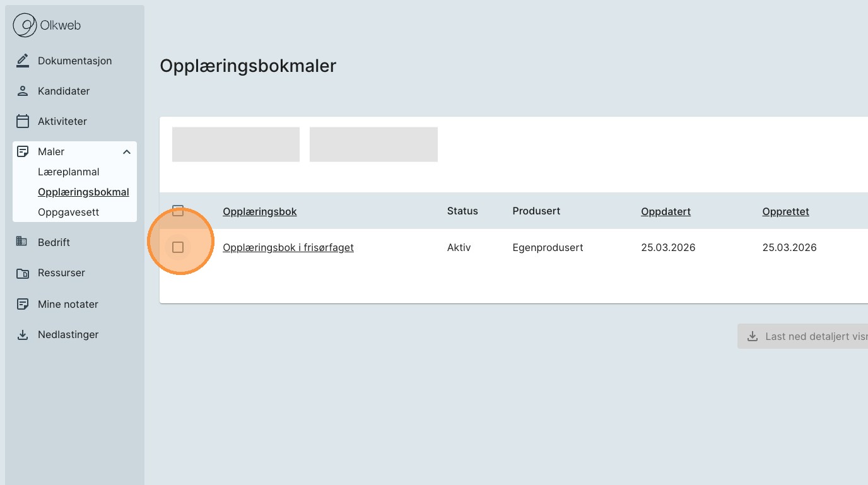Screen dimensions: 868x485
Task: Sort table by Oppdatert column
Action: coord(666,211)
